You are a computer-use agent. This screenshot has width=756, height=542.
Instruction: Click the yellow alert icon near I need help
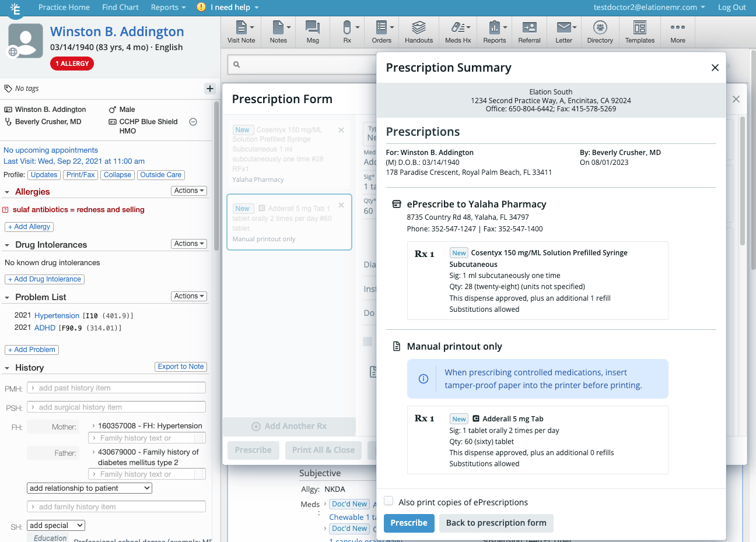(x=201, y=7)
